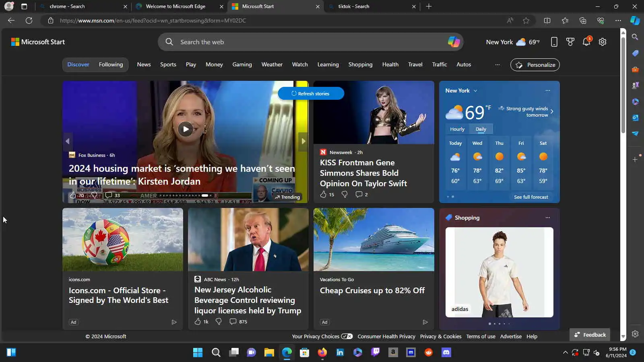Click the AdChoices icon on Cheap Cruises ad
The image size is (644, 362).
click(x=425, y=322)
